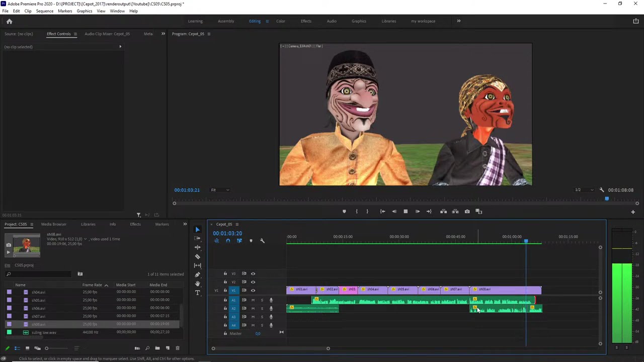Open playback resolution 1/2 dropdown

pyautogui.click(x=584, y=190)
